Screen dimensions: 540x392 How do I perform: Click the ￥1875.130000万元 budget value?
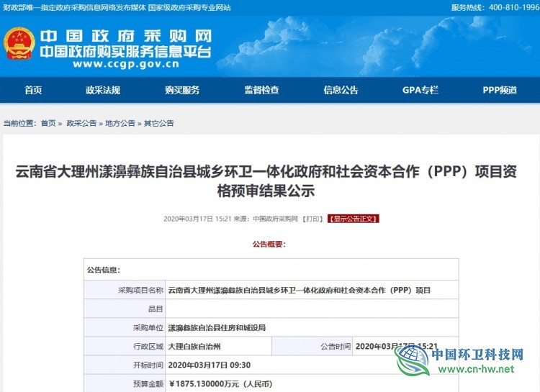coord(220,384)
